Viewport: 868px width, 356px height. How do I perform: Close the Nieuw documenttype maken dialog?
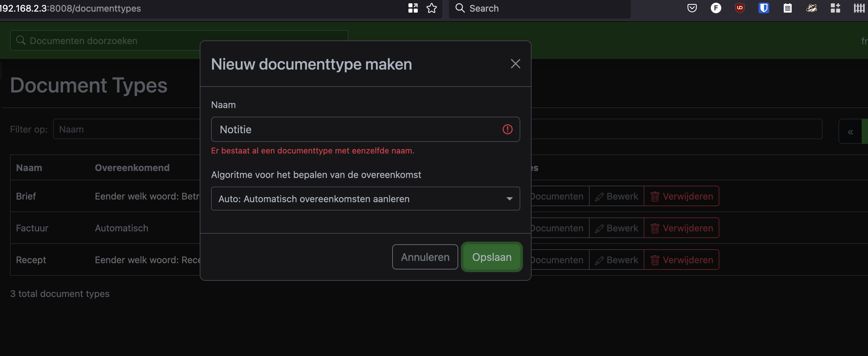(515, 64)
